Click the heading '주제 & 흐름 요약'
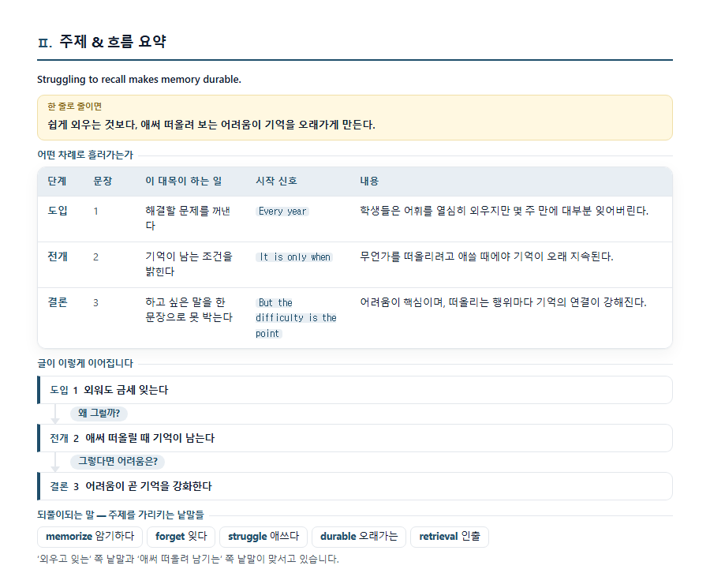 point(112,42)
